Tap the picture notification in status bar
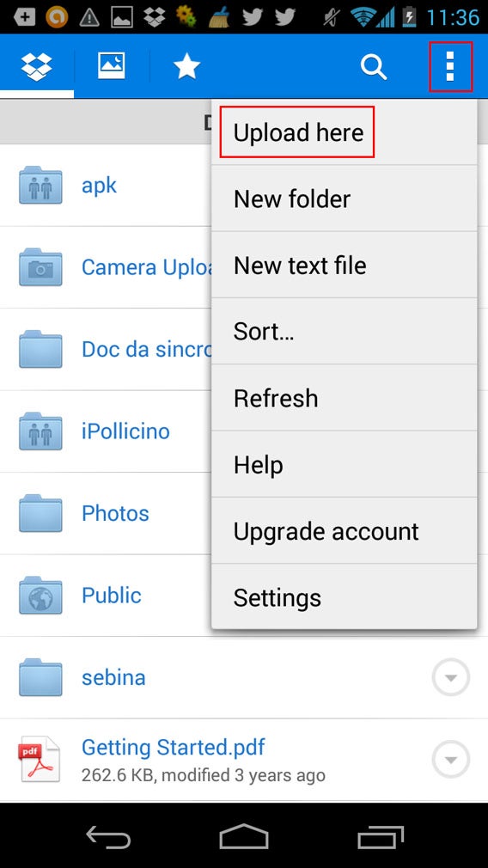Screen dimensions: 488x868 coord(122,18)
